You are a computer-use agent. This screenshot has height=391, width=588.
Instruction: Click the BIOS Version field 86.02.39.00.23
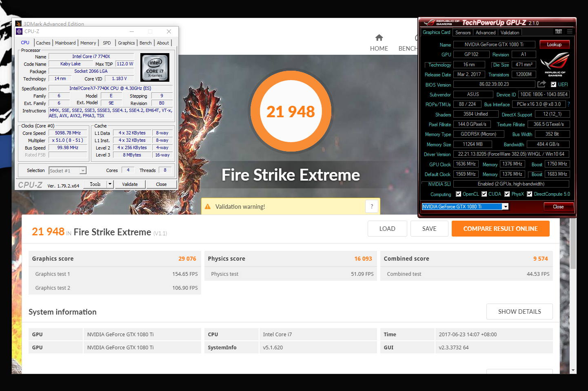pyautogui.click(x=494, y=84)
